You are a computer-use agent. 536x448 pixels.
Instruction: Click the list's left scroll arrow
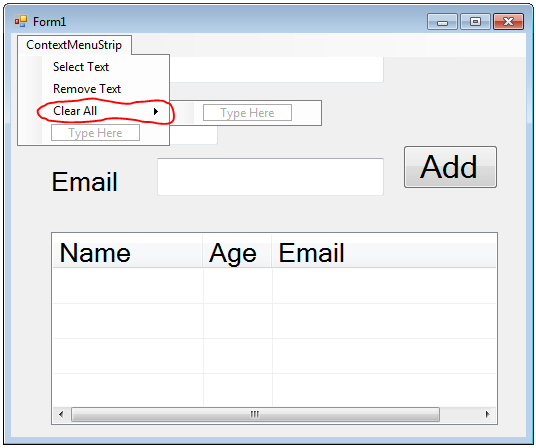[61, 415]
